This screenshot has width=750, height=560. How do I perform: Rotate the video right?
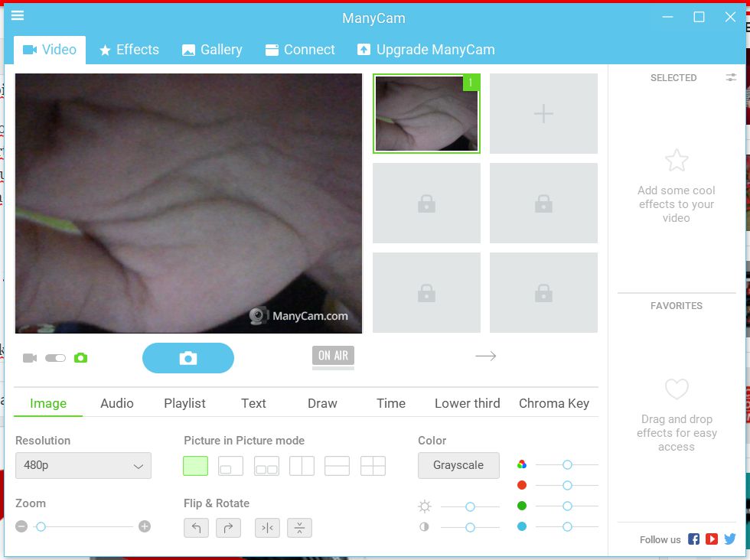click(228, 528)
